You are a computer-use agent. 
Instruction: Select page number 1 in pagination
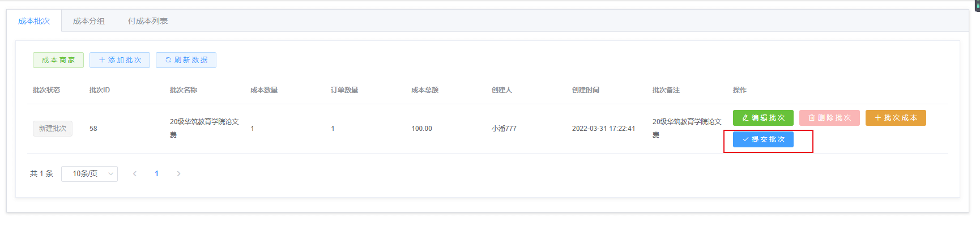tap(156, 174)
